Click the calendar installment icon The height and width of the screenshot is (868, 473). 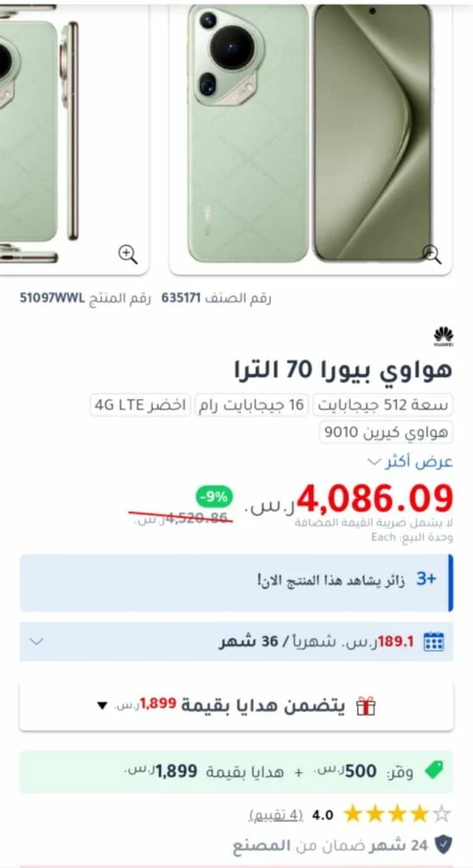click(434, 642)
